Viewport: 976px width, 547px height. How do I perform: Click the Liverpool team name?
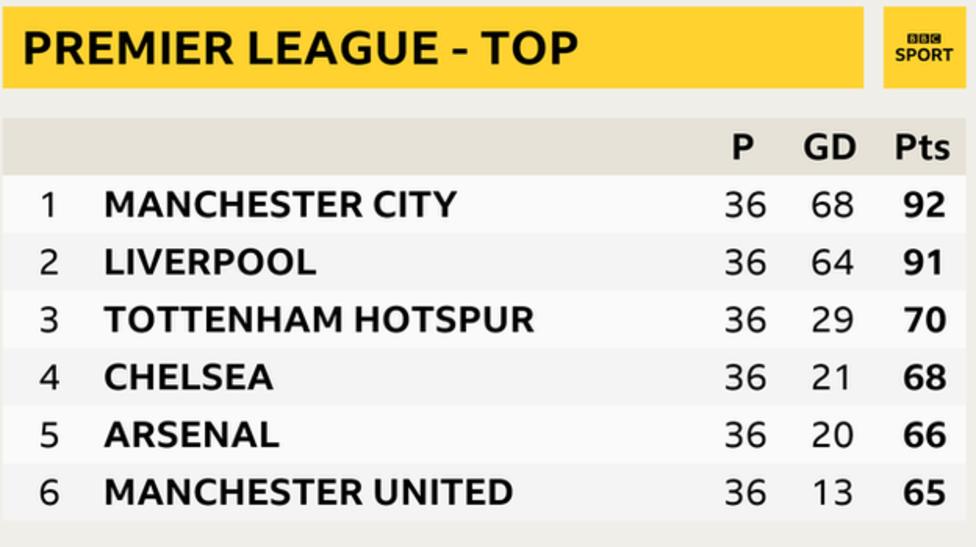click(210, 262)
